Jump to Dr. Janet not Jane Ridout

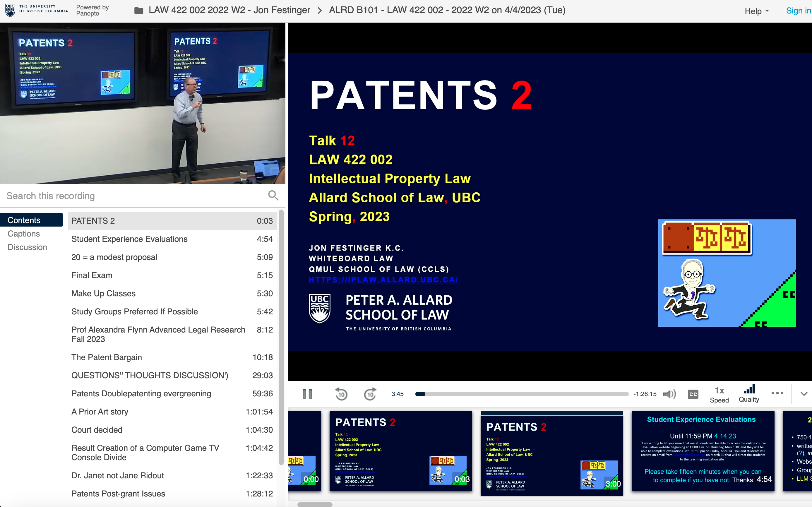(172, 475)
